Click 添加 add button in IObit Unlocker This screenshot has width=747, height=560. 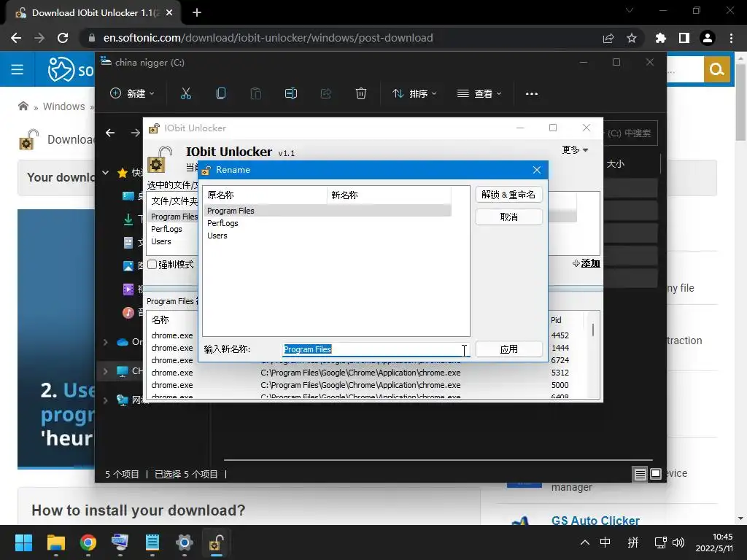(587, 263)
